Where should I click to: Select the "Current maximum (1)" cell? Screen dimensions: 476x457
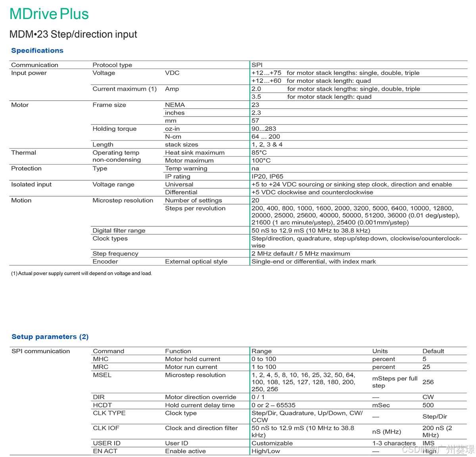point(125,89)
